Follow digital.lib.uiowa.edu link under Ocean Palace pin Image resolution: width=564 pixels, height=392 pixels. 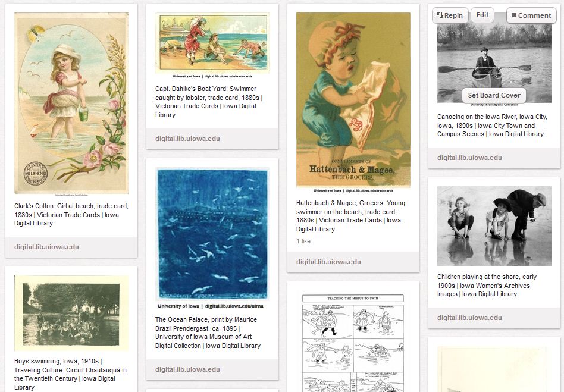tap(188, 370)
